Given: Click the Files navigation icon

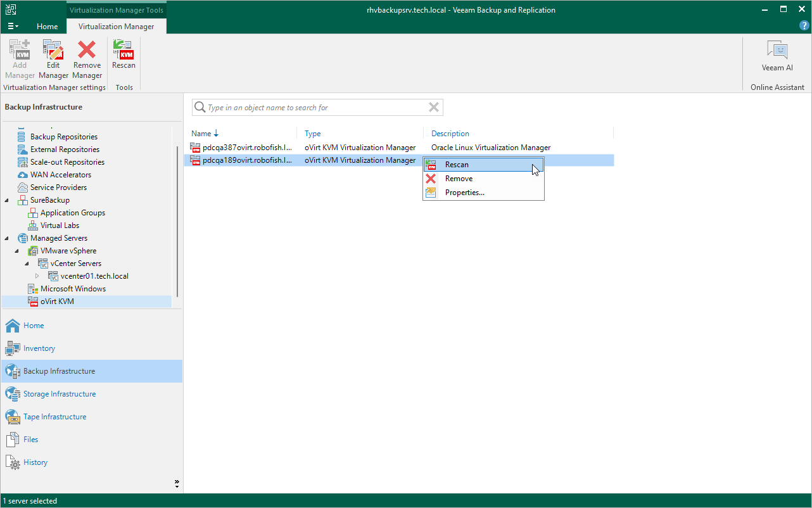Looking at the screenshot, I should [x=13, y=440].
